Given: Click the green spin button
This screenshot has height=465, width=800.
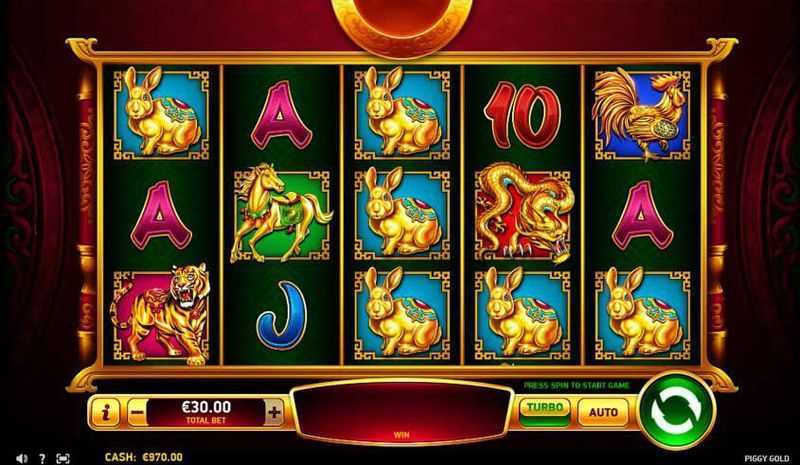Looking at the screenshot, I should (x=677, y=410).
